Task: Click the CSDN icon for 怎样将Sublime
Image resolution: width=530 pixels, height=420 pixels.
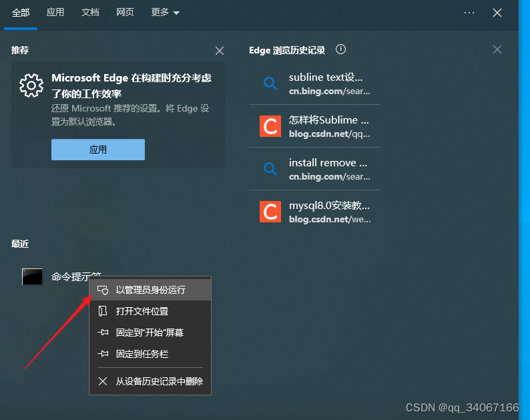Action: [270, 126]
